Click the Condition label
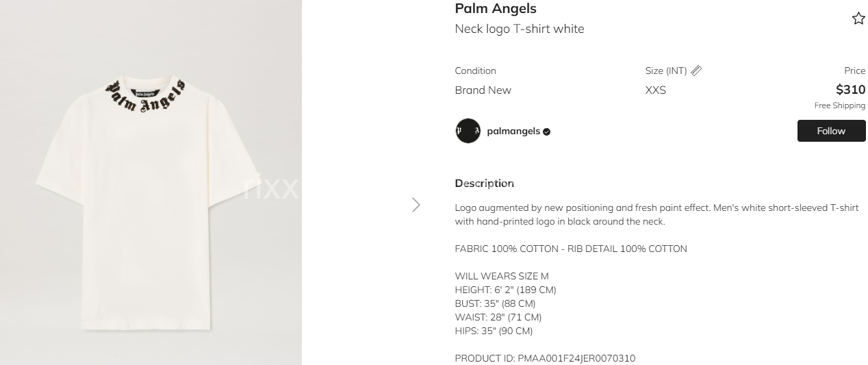The height and width of the screenshot is (365, 868). [475, 71]
